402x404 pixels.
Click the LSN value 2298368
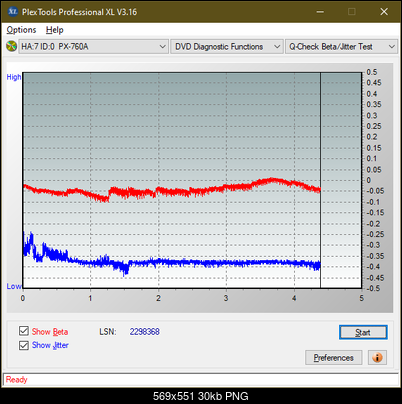pyautogui.click(x=145, y=332)
